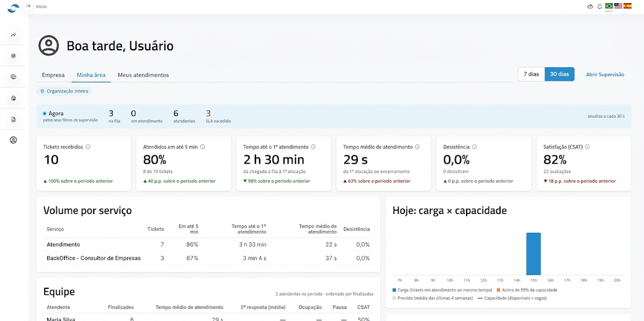This screenshot has height=321, width=644.
Task: Switch language with the Spain flag
Action: pos(627,6)
